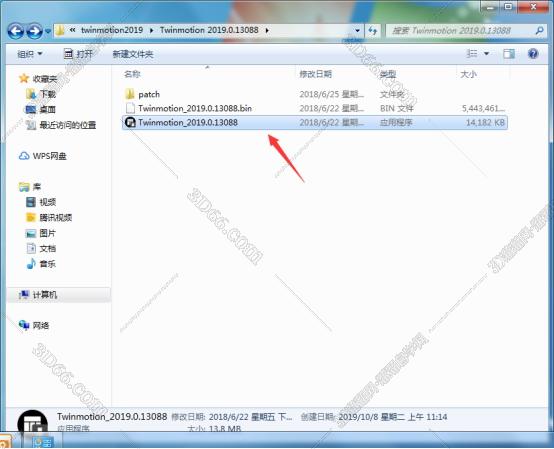Select the Twinmotion_2019.0.13088.bin file
Image resolution: width=554 pixels, height=449 pixels.
click(x=315, y=108)
